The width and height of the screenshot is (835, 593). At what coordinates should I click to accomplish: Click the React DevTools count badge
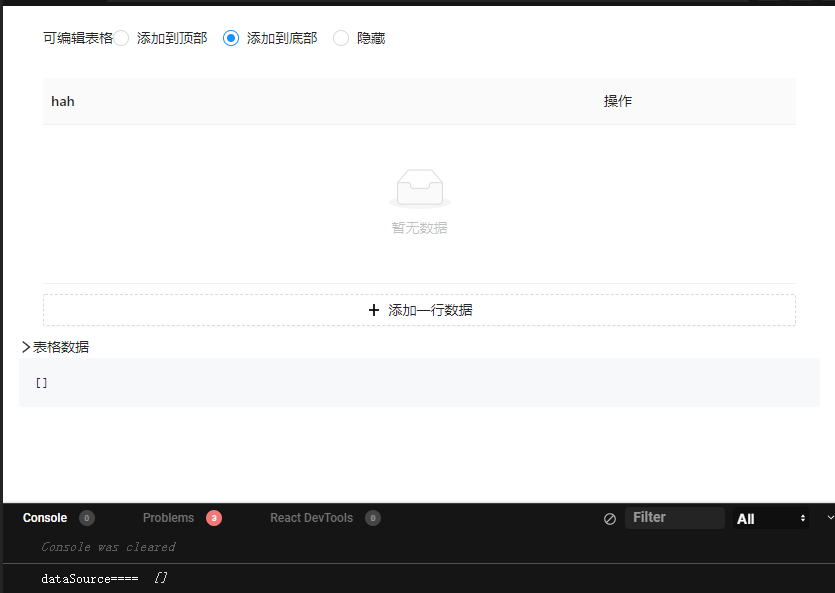pos(373,518)
